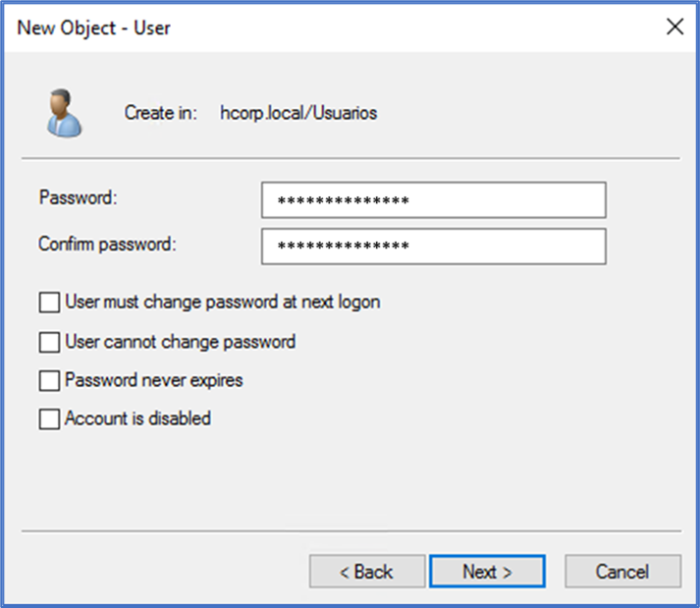Click the "Password never expires" label text
This screenshot has width=700, height=608.
tap(154, 379)
